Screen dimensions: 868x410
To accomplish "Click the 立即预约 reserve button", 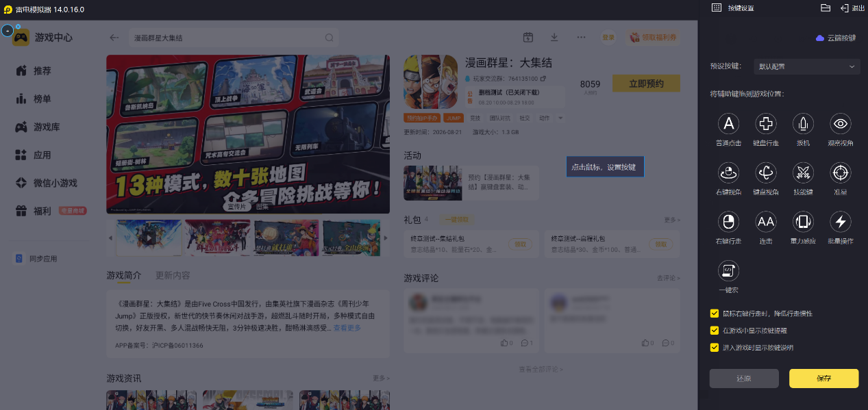I will click(x=646, y=84).
